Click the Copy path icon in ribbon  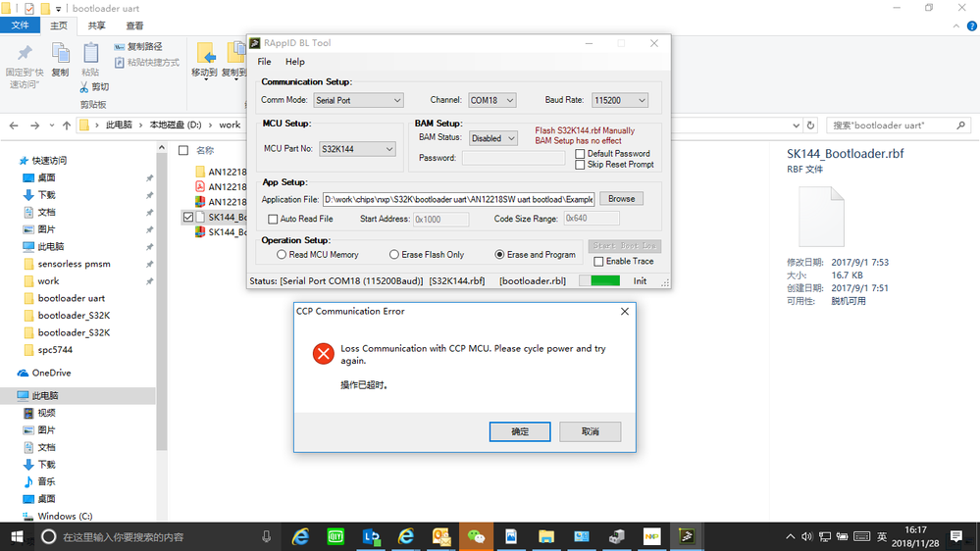[x=120, y=47]
